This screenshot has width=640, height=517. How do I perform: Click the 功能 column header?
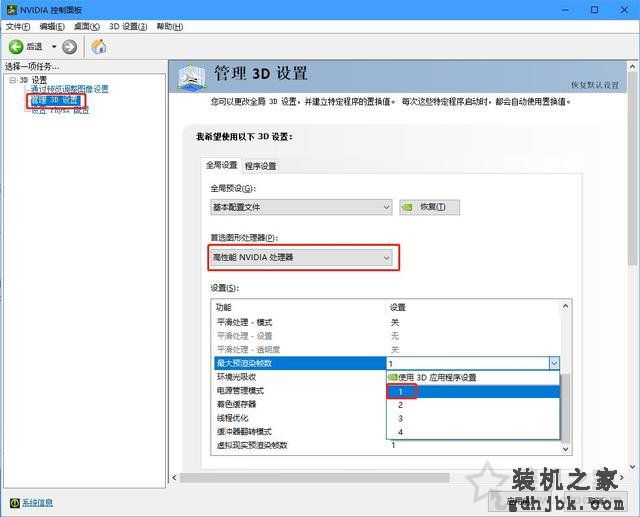299,307
